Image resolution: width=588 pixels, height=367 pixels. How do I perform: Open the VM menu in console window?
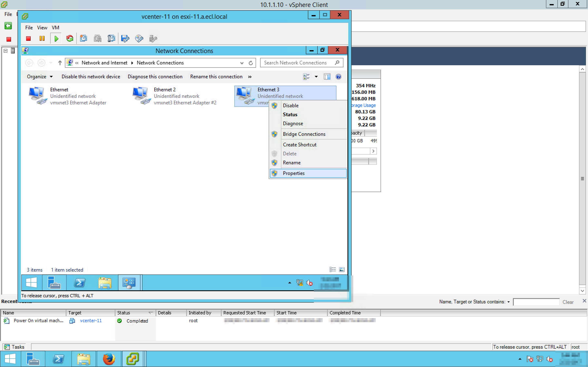[55, 28]
